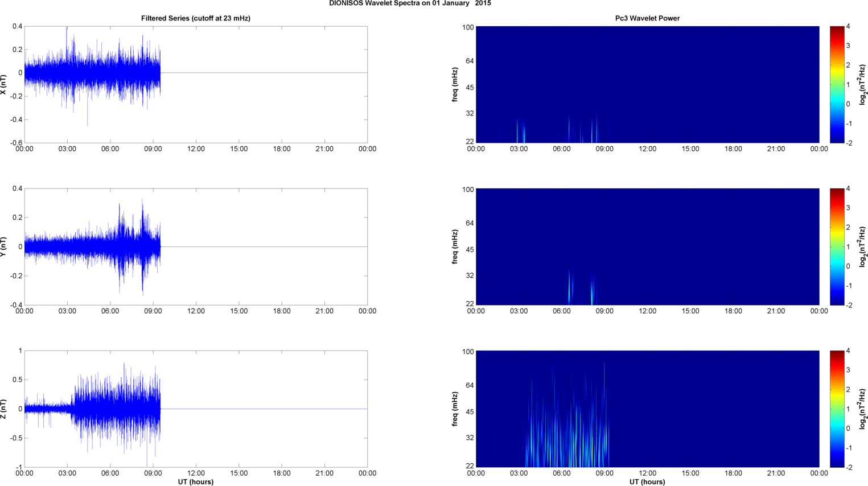This screenshot has width=868, height=486.
Task: Click the "18:00" tick under the bottom spectrogram
Action: point(733,473)
